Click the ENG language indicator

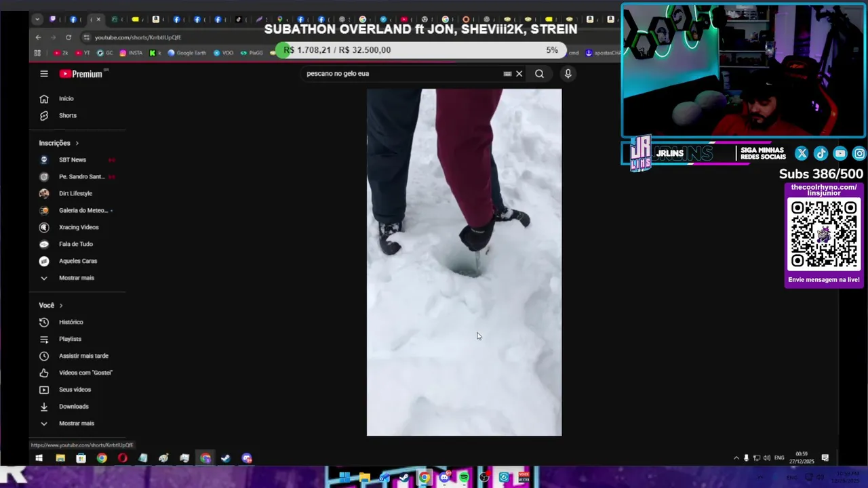pos(780,458)
